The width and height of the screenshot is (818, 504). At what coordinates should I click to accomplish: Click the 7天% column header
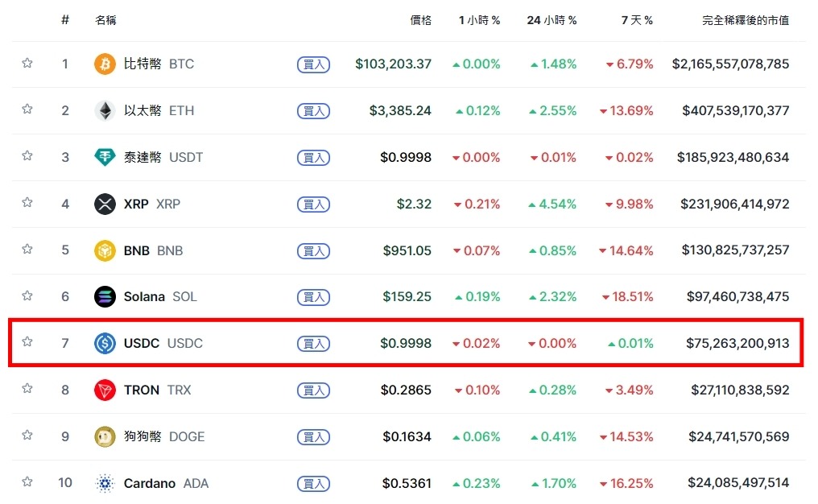pyautogui.click(x=637, y=20)
